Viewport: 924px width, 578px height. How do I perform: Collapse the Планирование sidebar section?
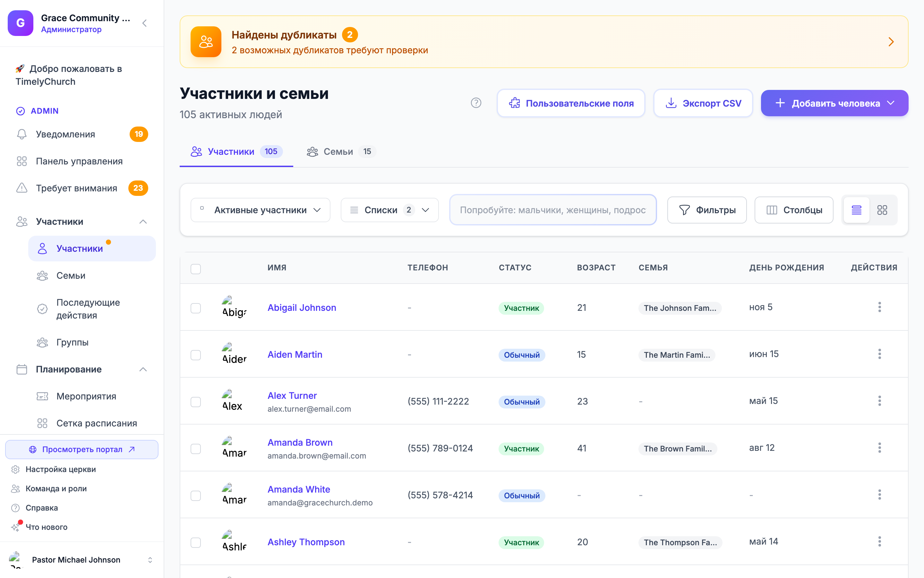pyautogui.click(x=143, y=369)
